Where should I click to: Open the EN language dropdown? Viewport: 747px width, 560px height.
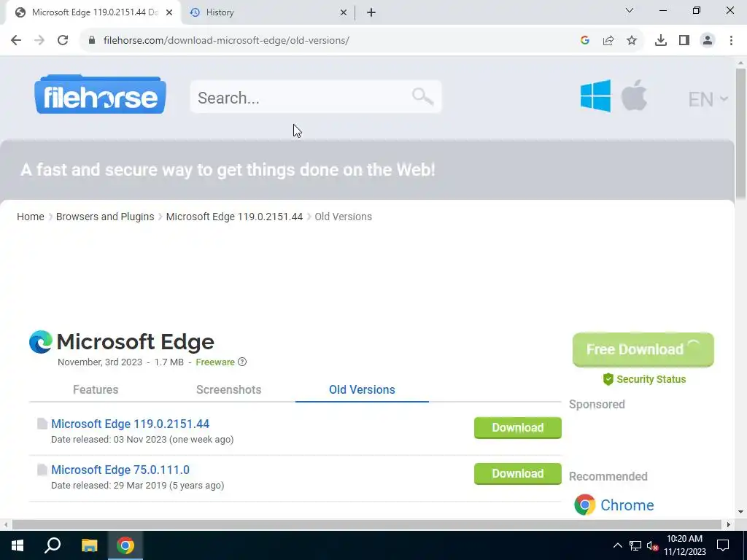708,99
